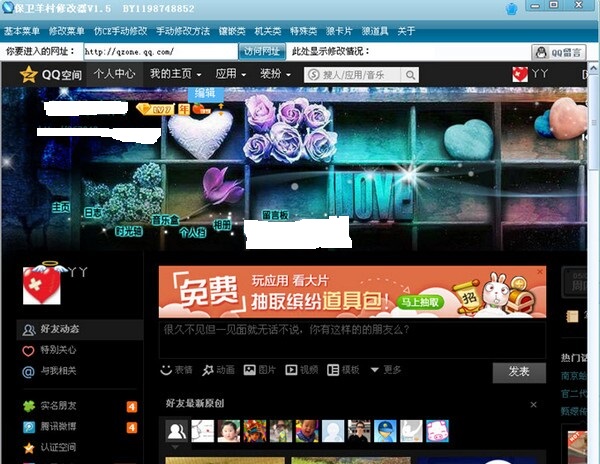
Task: Click the status text input box
Action: coord(352,340)
